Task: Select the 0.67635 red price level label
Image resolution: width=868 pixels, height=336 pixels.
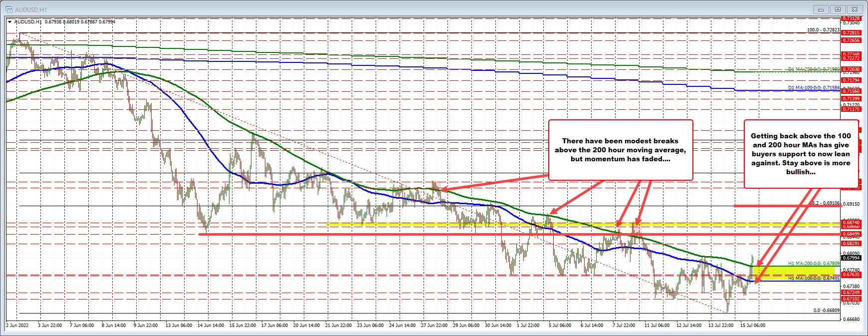Action: (x=851, y=274)
